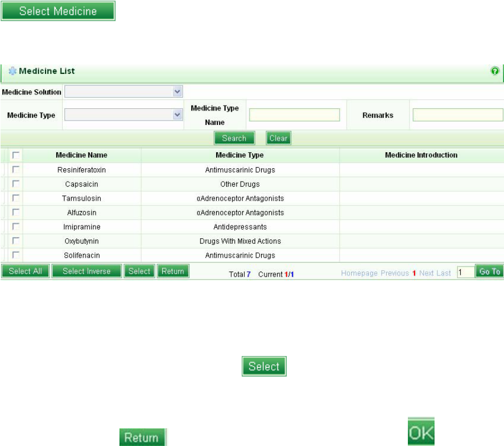504x446 pixels.
Task: Check the Alfuzosin row checkbox
Action: 16,212
